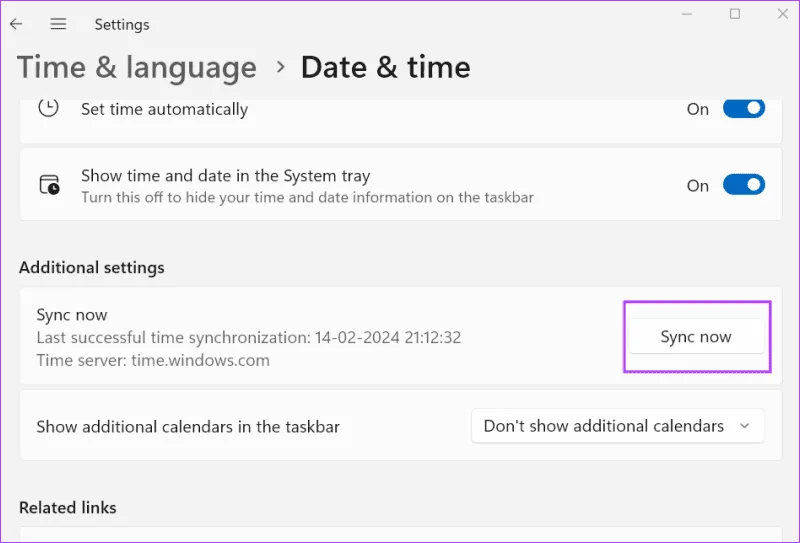Navigate to Time & language breadcrumb

tap(137, 67)
